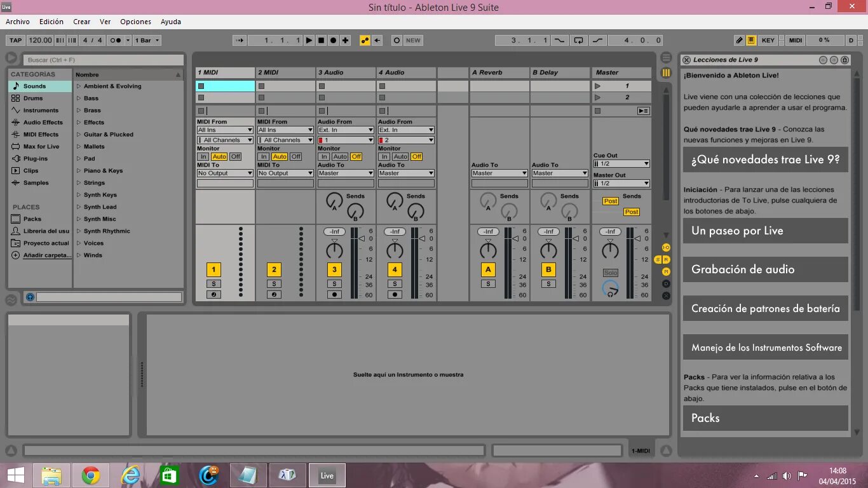The image size is (868, 488).
Task: Open the Audio To dropdown on track 4
Action: pos(405,172)
